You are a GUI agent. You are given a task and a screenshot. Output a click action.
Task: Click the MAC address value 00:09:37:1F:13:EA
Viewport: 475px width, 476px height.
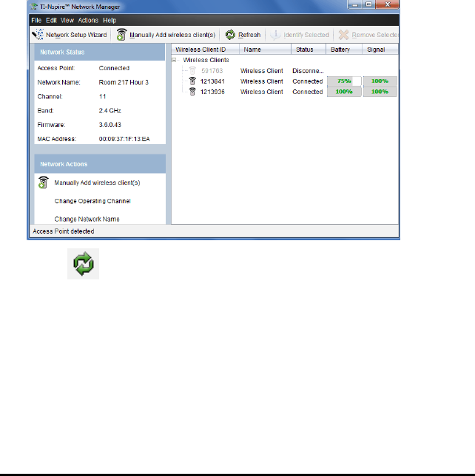[124, 139]
